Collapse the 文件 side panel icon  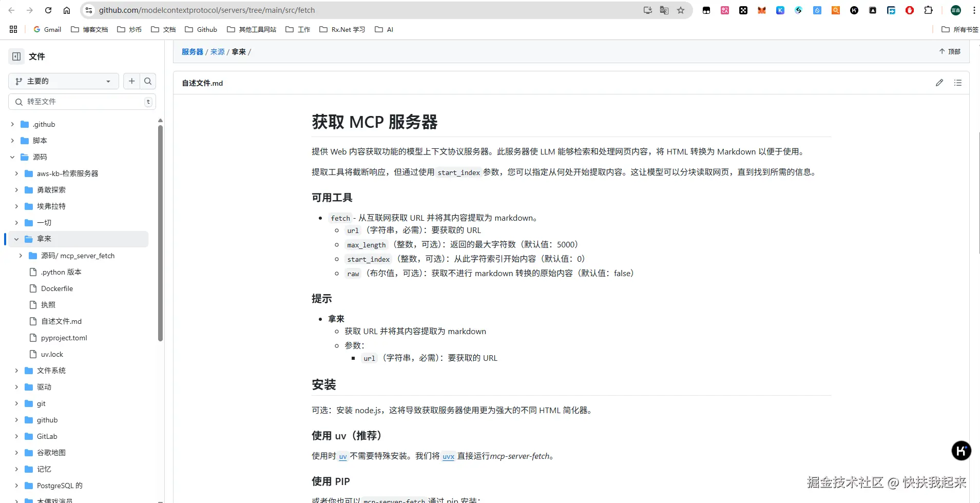(16, 56)
